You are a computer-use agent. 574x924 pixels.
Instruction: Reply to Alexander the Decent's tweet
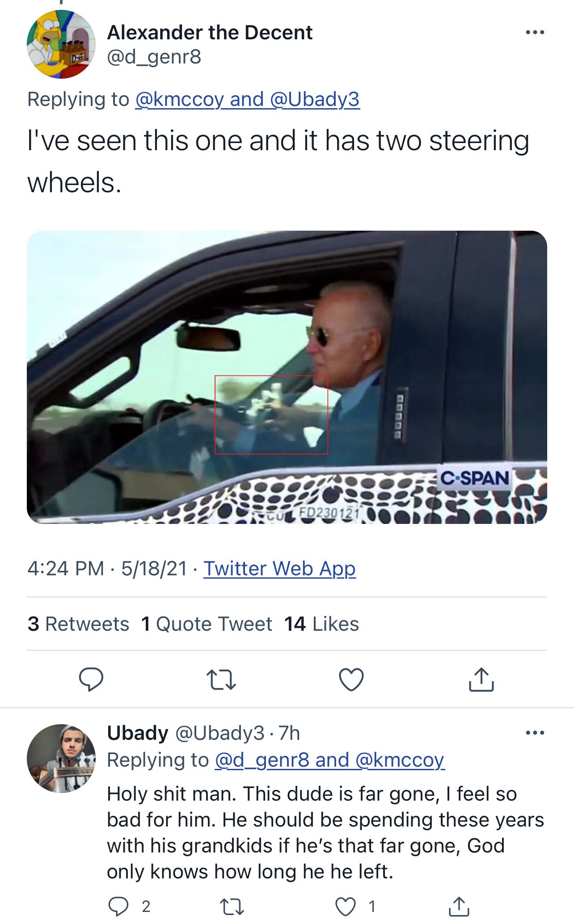91,679
